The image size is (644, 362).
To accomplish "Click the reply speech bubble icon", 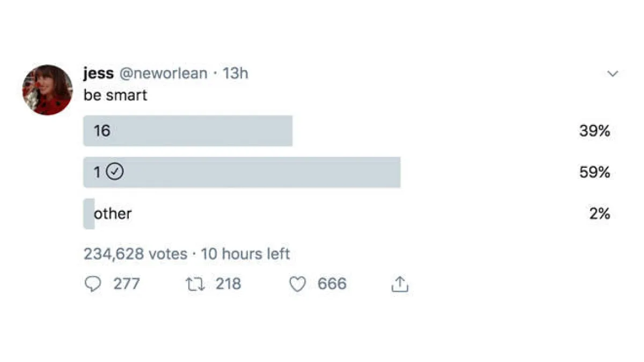I will click(x=93, y=284).
